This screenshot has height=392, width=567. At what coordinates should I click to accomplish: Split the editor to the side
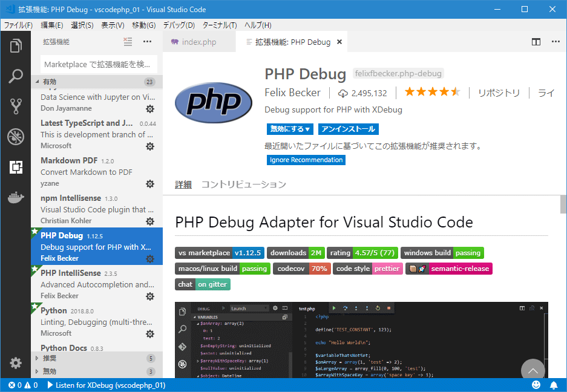pos(536,42)
